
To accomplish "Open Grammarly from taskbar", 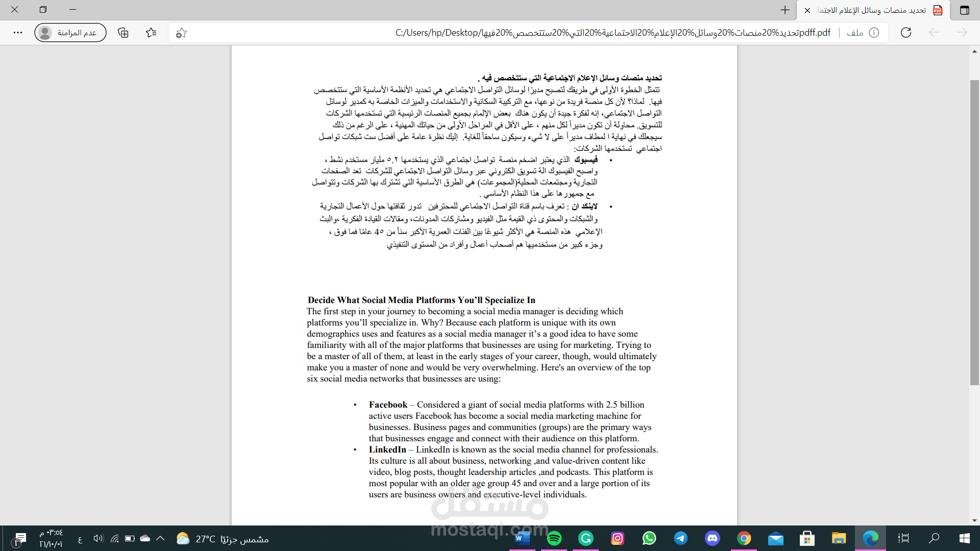I will point(586,538).
